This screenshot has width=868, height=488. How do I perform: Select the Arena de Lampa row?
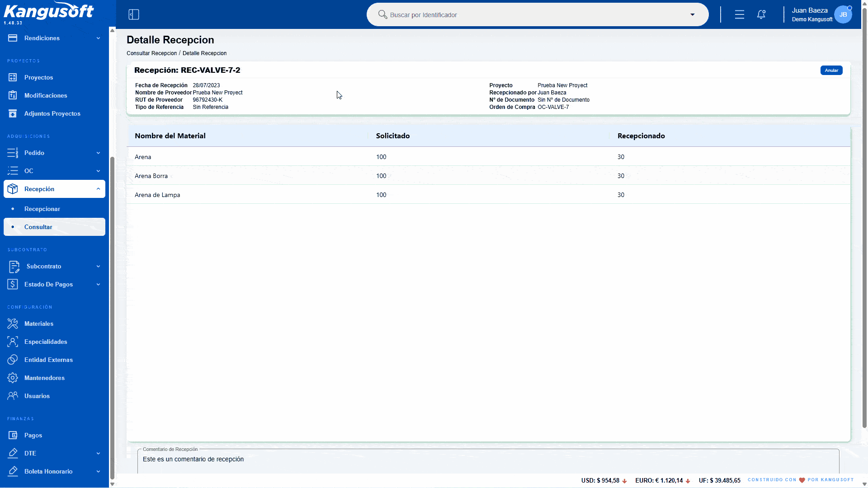tap(488, 195)
